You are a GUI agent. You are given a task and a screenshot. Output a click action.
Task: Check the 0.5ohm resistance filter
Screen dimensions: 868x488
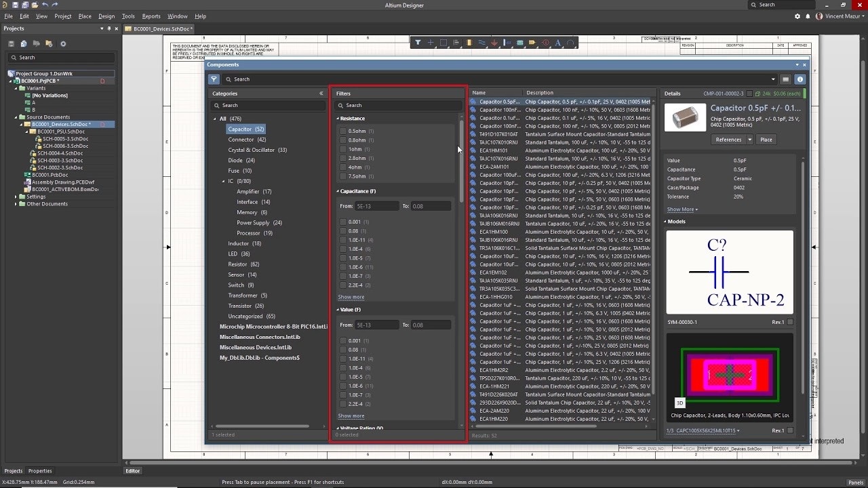(343, 131)
